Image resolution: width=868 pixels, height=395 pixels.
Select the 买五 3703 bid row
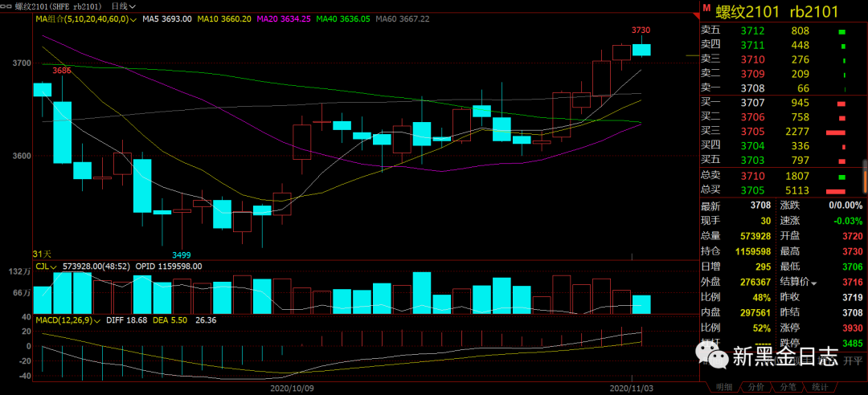pyautogui.click(x=782, y=161)
